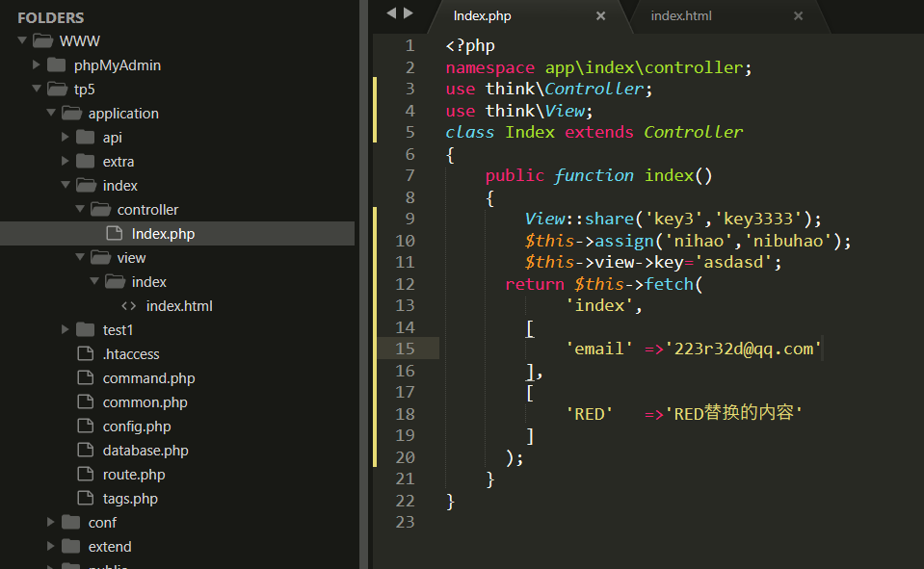Open Index.php in the sidebar tree

(163, 234)
